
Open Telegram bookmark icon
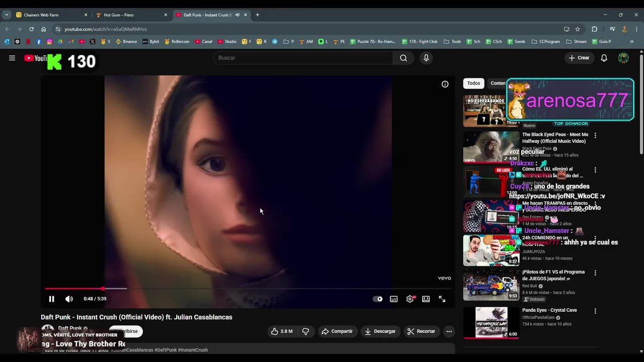click(x=275, y=42)
